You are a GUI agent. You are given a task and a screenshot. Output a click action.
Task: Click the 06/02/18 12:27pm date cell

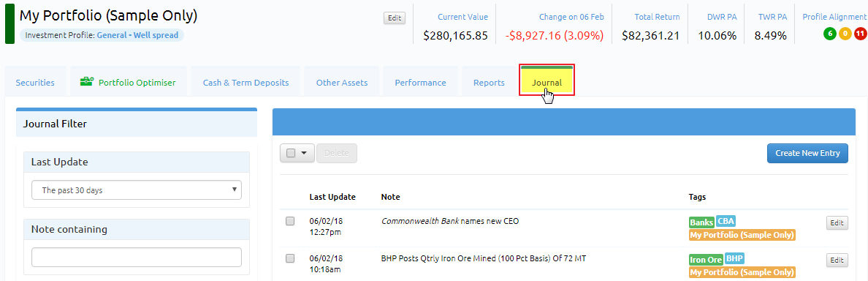pyautogui.click(x=326, y=226)
